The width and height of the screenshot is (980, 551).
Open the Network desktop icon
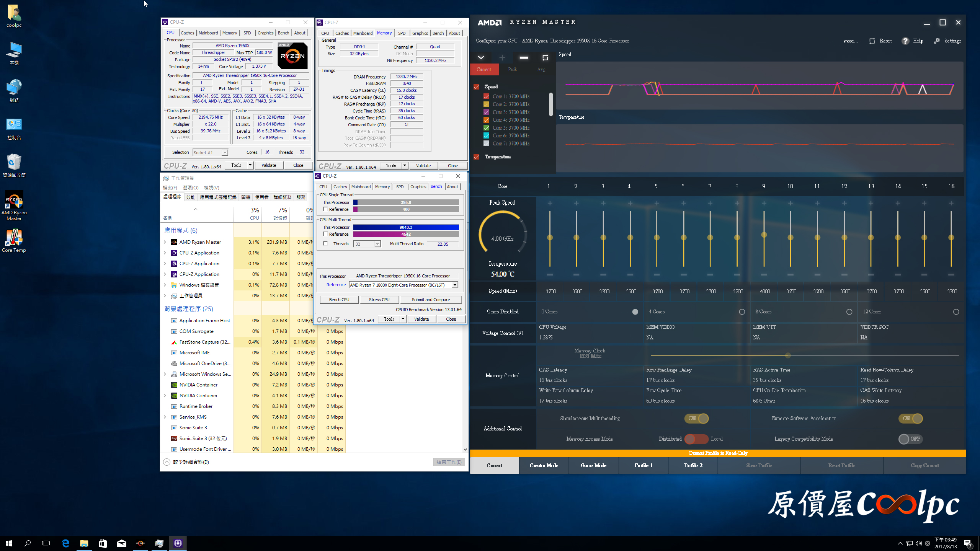(14, 91)
